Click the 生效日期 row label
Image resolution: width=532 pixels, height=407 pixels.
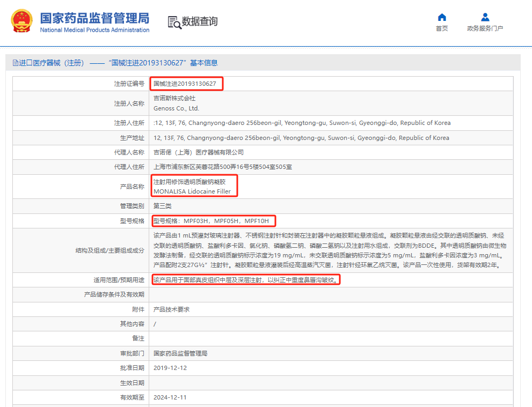click(x=132, y=383)
